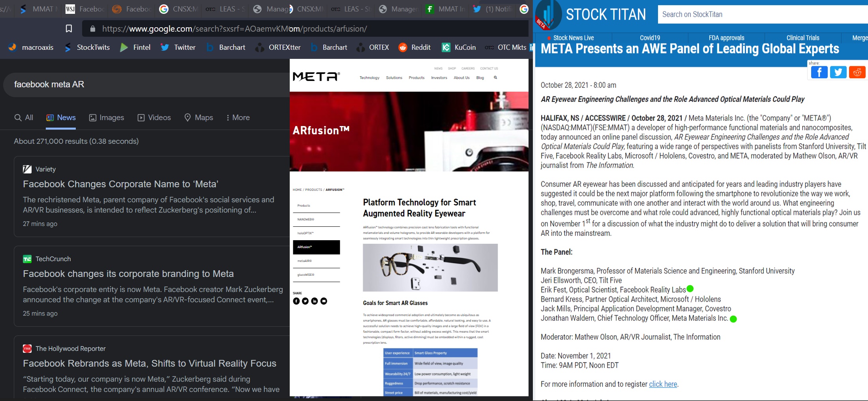The width and height of the screenshot is (868, 401).
Task: Click the HOME breadcrumb on META site
Action: pyautogui.click(x=297, y=190)
